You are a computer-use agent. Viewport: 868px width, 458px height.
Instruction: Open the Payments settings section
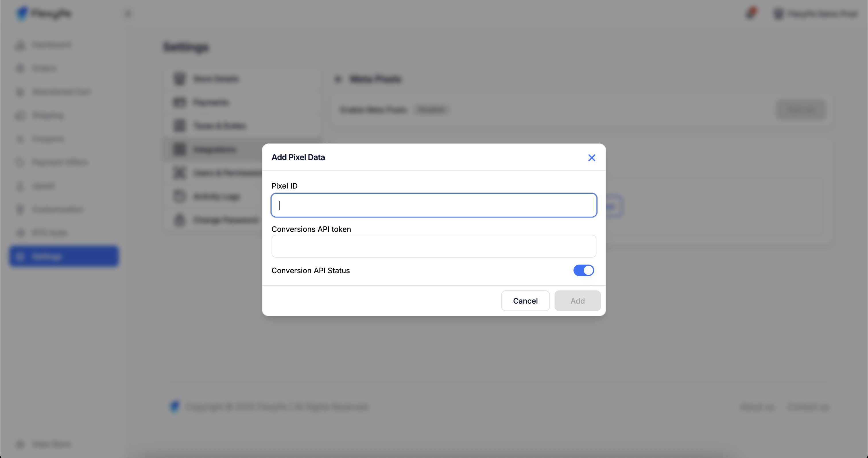point(211,102)
